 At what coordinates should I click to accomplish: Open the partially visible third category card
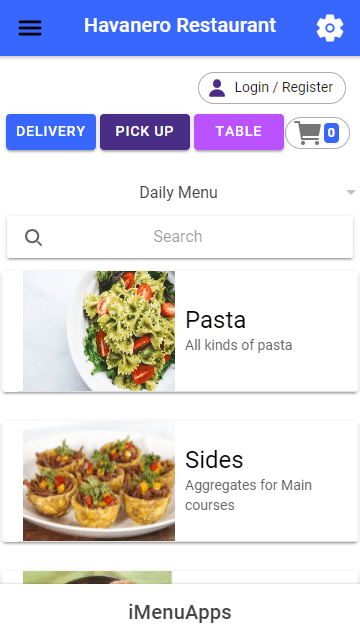180,577
